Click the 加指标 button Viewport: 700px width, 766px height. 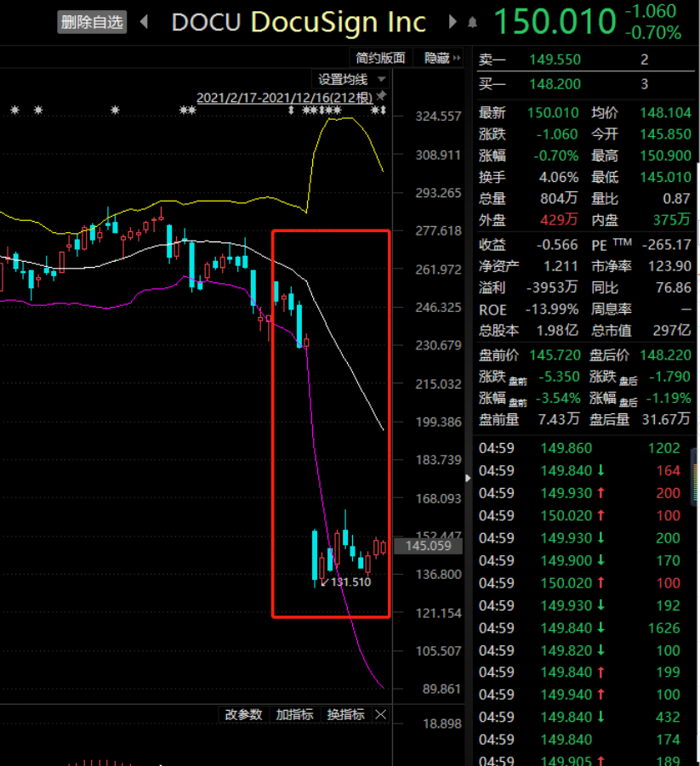294,715
